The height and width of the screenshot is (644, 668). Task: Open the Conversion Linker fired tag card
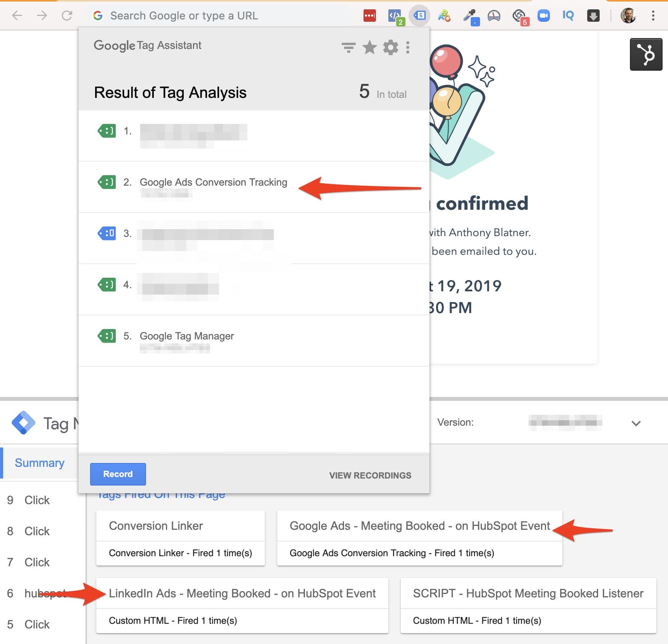[x=181, y=538]
